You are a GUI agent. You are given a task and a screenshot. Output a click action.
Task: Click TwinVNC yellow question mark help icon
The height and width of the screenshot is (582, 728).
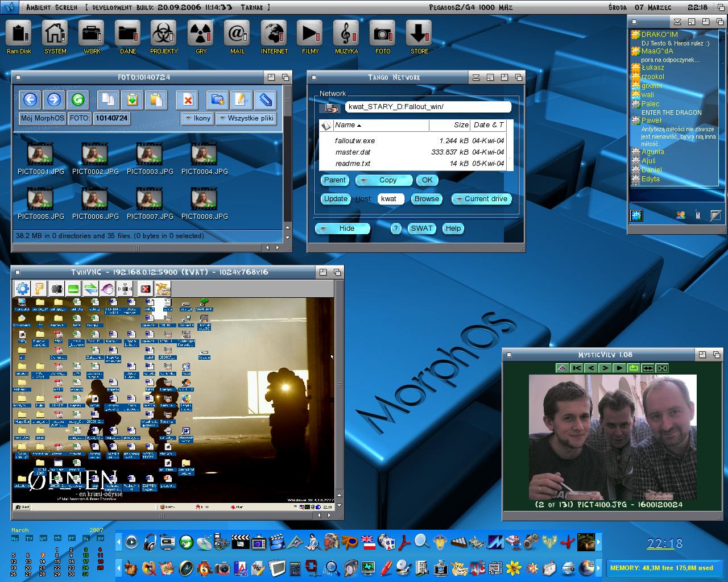(x=39, y=289)
